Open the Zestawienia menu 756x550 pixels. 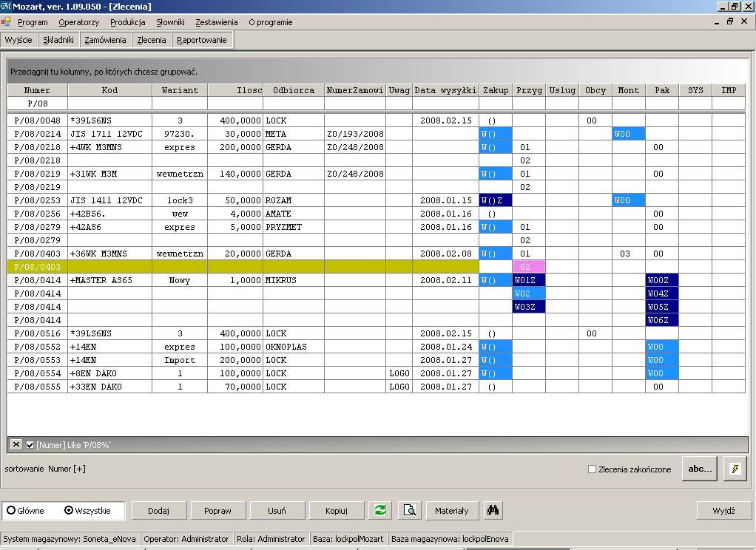click(217, 22)
